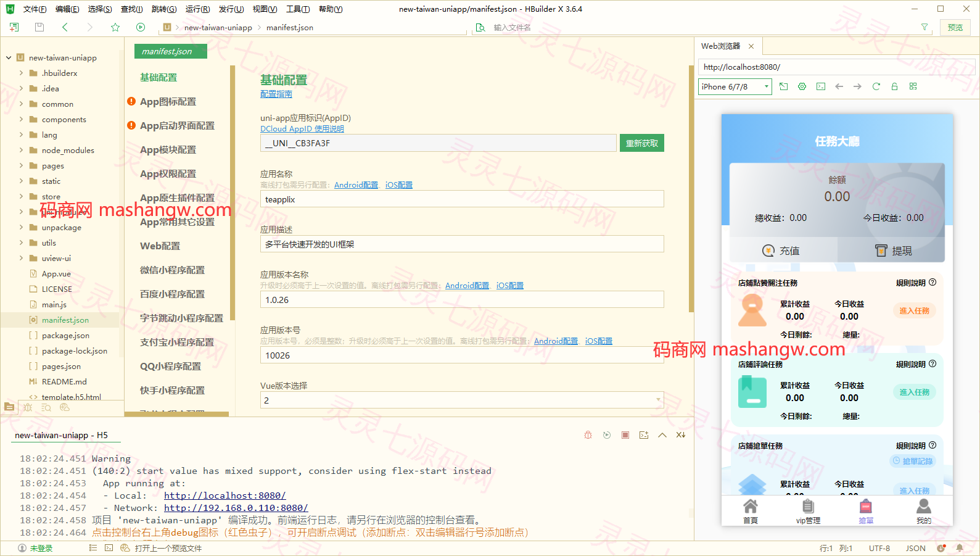Expand the common folder

tap(22, 104)
